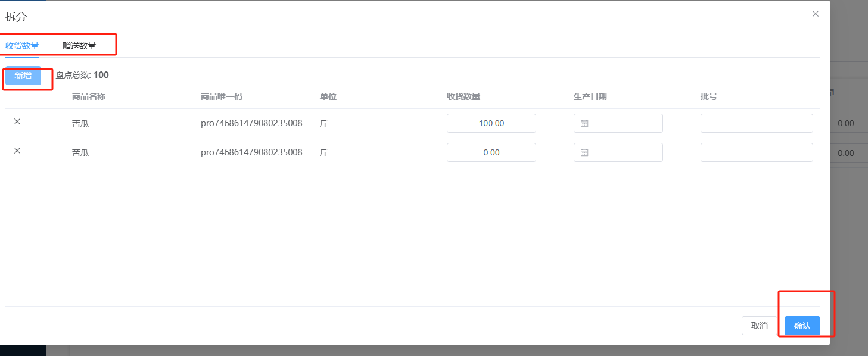Click the 收货数量 column header

tap(463, 96)
